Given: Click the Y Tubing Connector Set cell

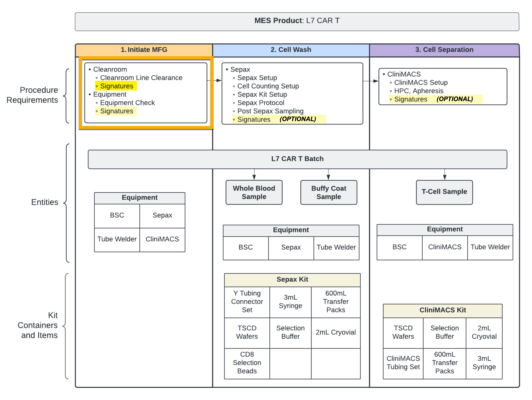Looking at the screenshot, I should tap(247, 302).
